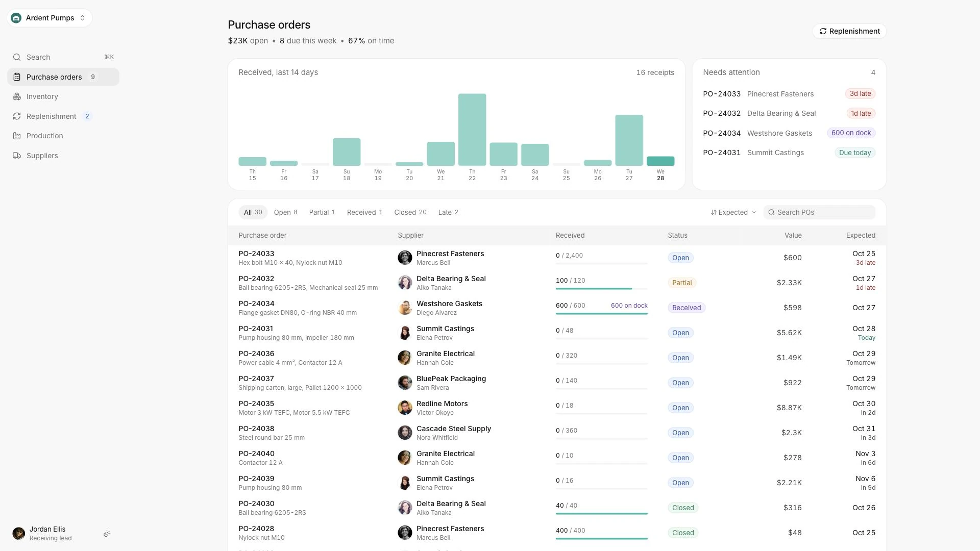Click the Search magnifier icon in sidebar
The image size is (980, 551).
pos(17,57)
